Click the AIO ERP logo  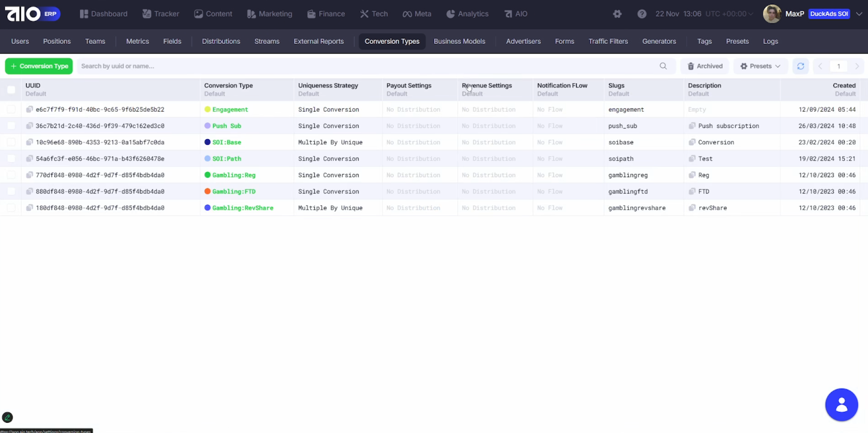[32, 14]
